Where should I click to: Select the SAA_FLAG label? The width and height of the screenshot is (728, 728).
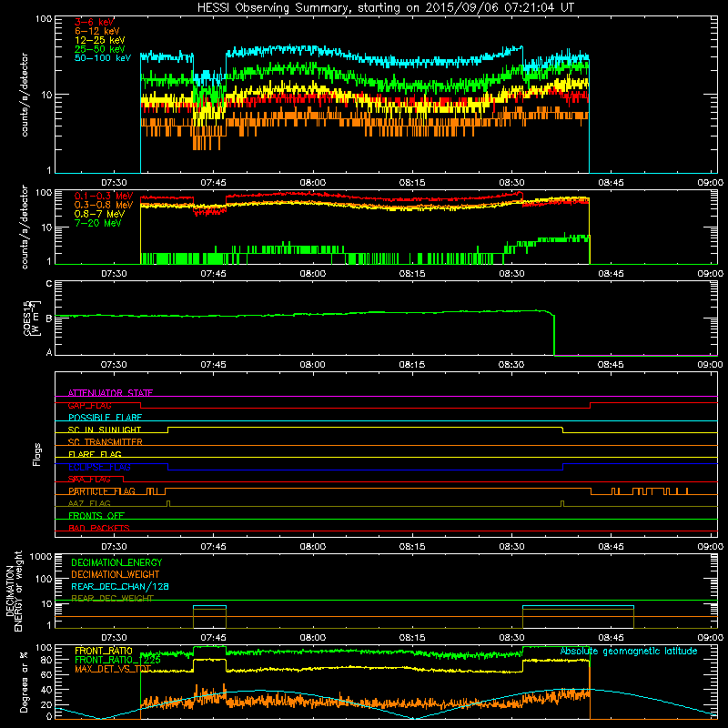pyautogui.click(x=89, y=479)
